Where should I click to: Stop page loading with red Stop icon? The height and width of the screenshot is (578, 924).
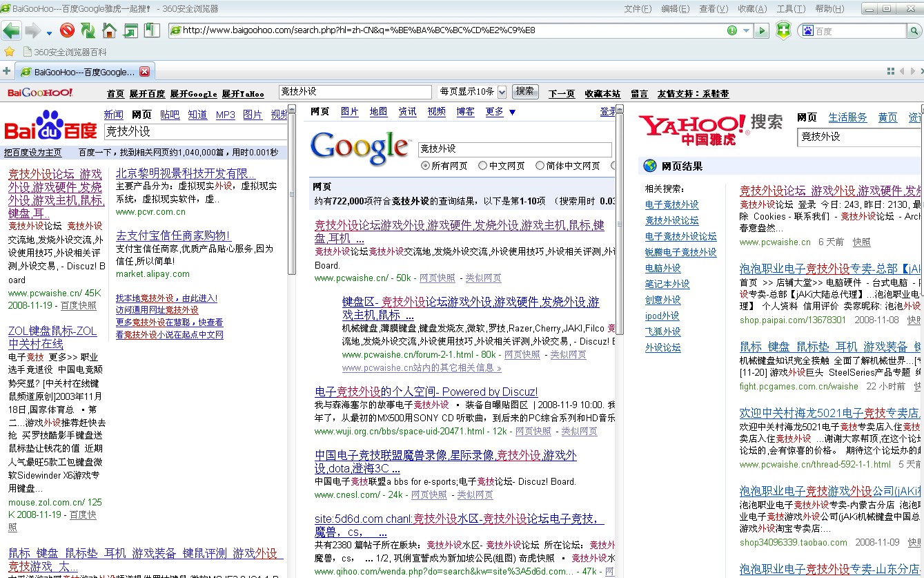[x=67, y=30]
